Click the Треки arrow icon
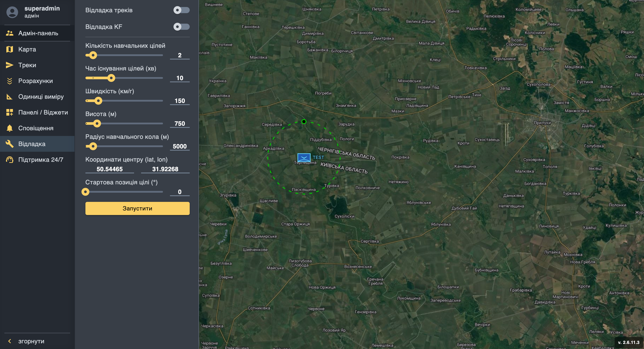 (9, 65)
